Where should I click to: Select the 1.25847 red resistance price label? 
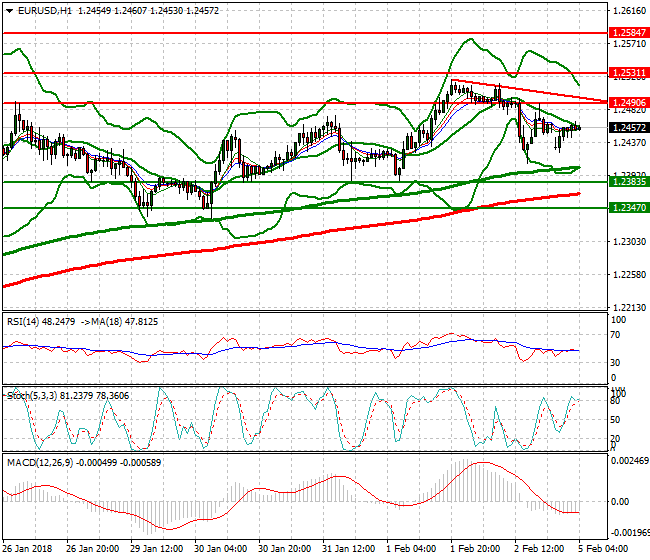[x=629, y=32]
